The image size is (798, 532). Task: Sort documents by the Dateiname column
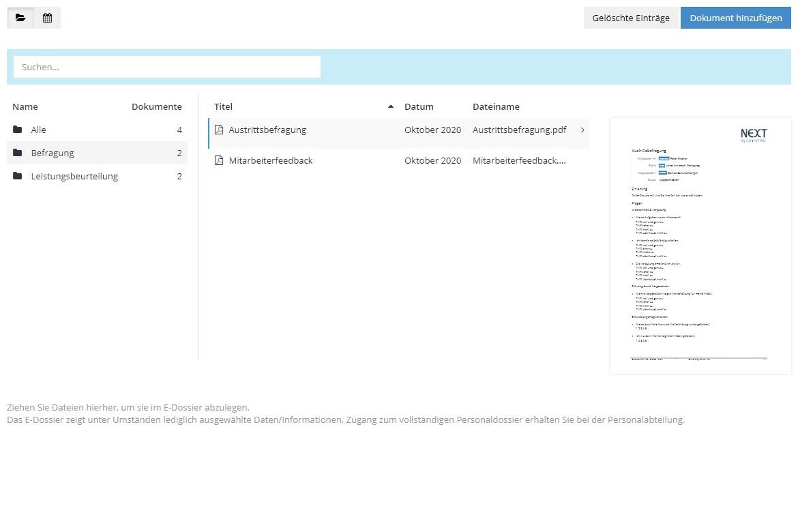496,106
